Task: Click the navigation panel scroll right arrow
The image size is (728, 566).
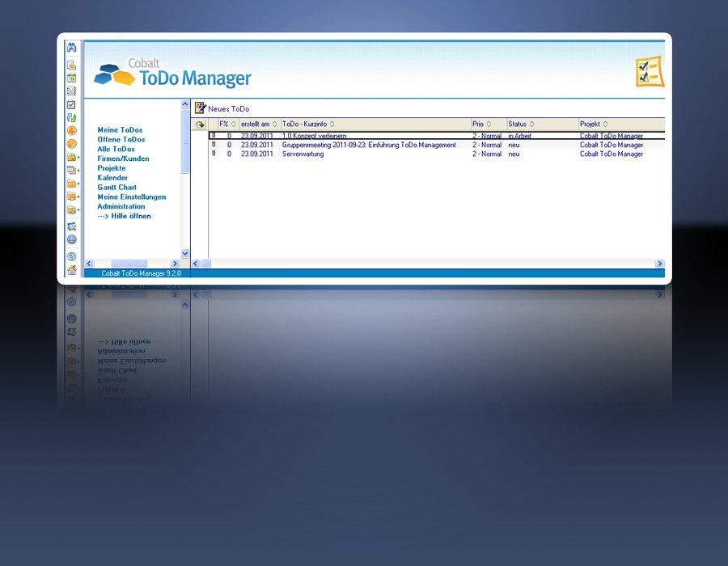Action: coord(175,264)
